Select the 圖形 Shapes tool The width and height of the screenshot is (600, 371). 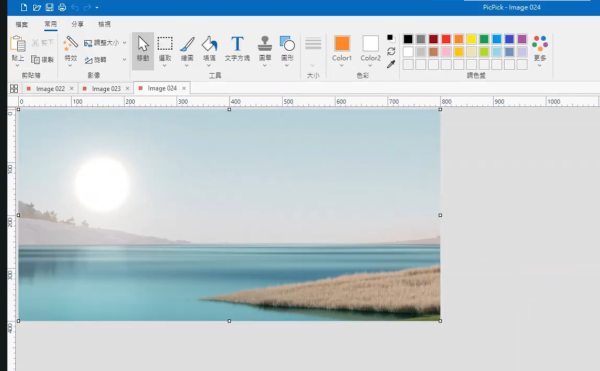tap(287, 43)
